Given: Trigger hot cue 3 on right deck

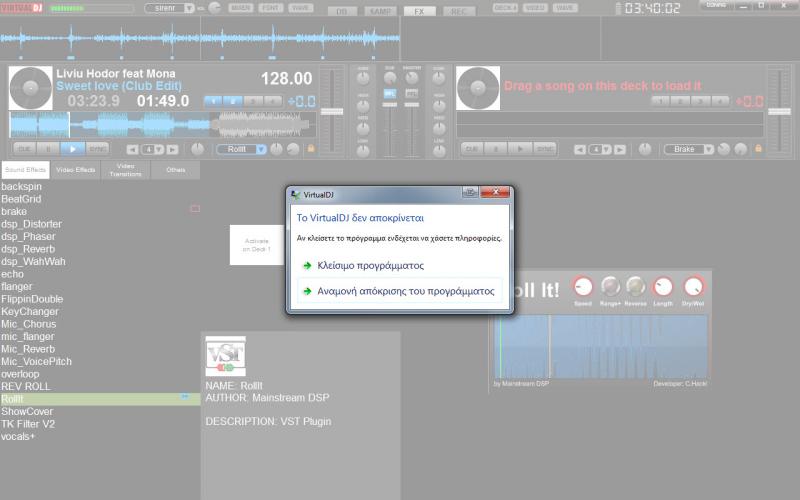Looking at the screenshot, I should coord(700,101).
